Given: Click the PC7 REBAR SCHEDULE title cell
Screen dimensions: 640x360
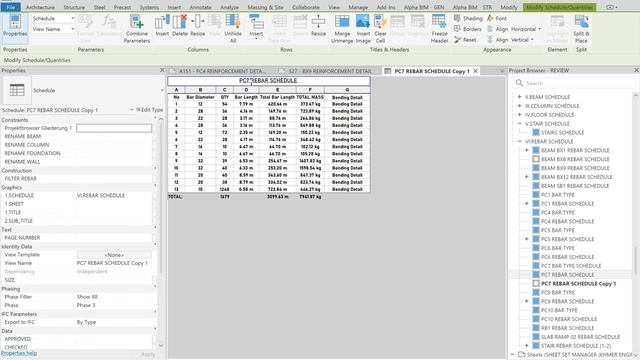Looking at the screenshot, I should click(269, 80).
